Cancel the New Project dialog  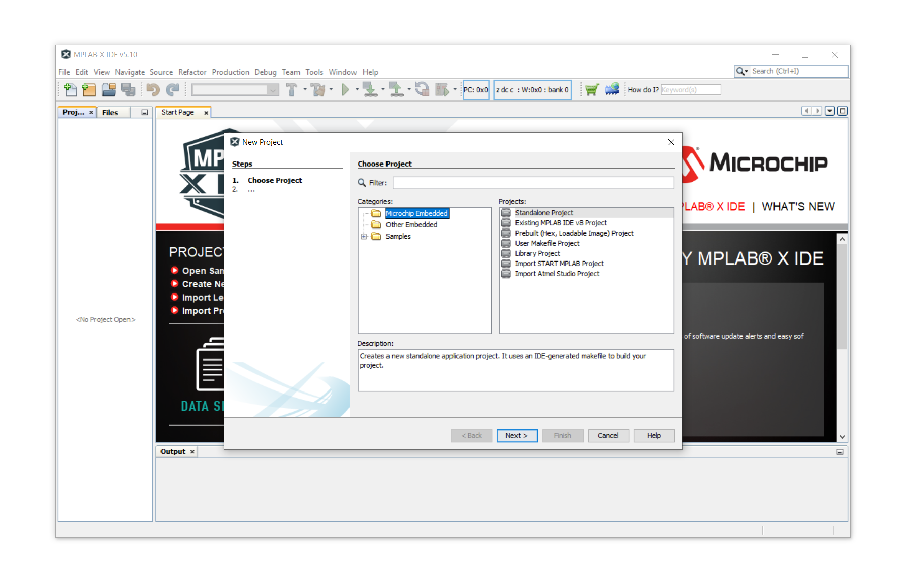pos(607,436)
